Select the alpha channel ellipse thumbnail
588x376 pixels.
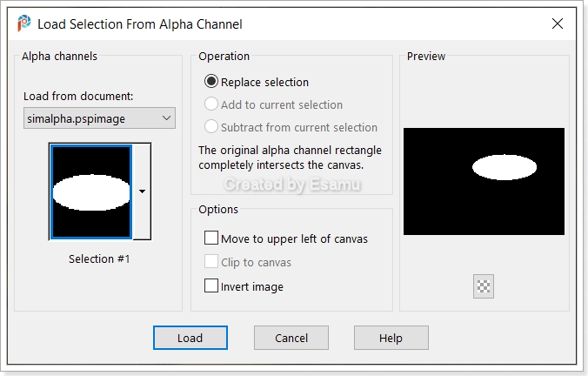(x=91, y=191)
